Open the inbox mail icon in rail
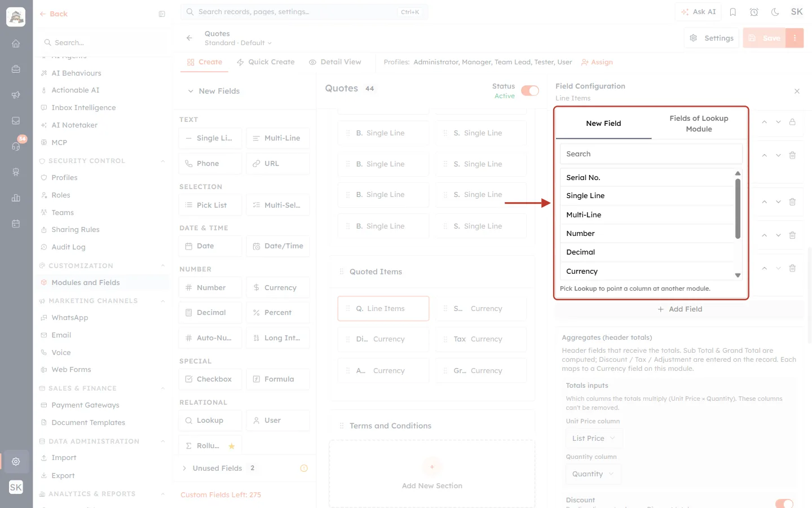 coord(16,121)
